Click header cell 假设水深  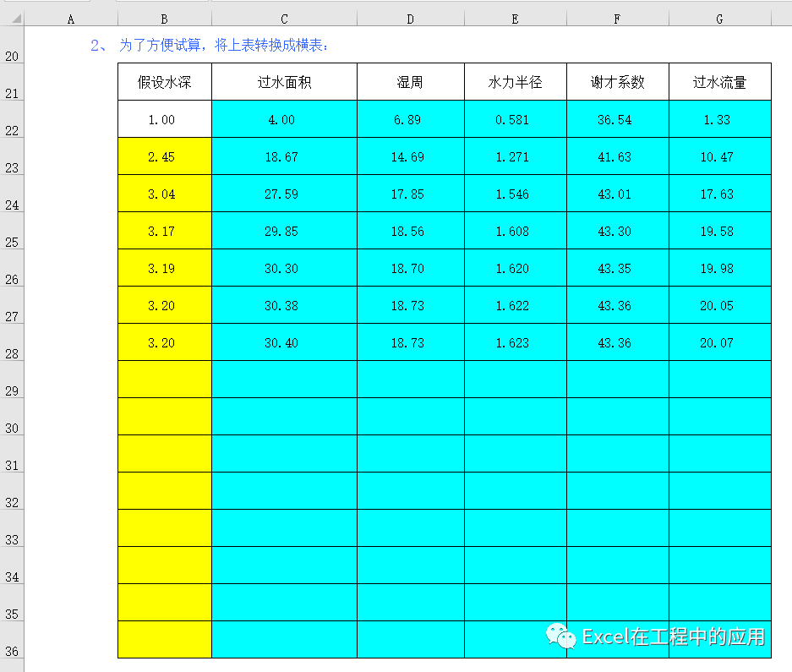click(x=165, y=82)
